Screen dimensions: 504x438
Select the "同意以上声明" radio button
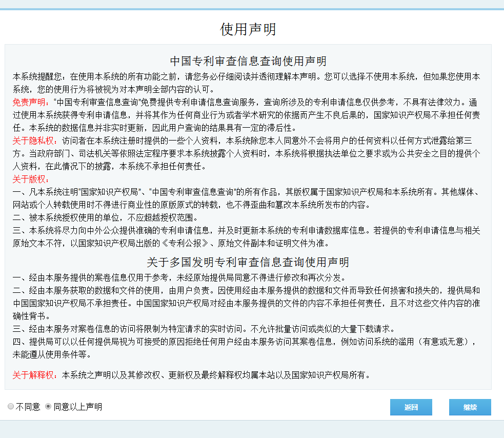(x=48, y=407)
